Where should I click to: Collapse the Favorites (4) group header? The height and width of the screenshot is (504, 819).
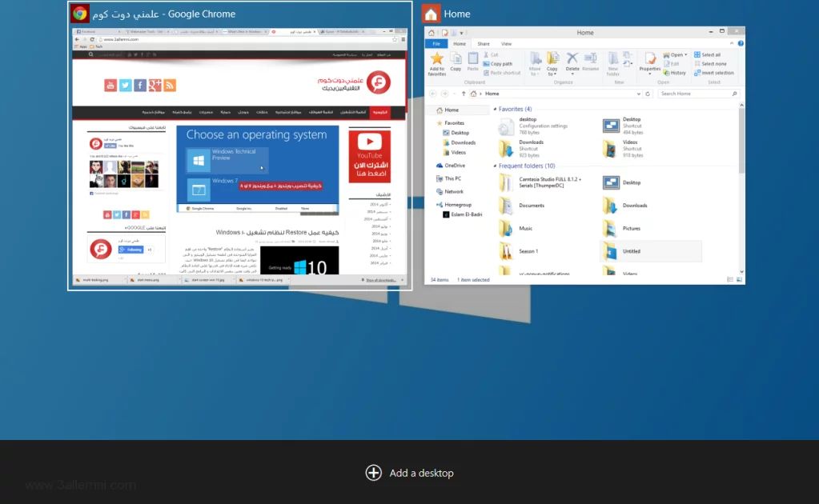click(496, 109)
